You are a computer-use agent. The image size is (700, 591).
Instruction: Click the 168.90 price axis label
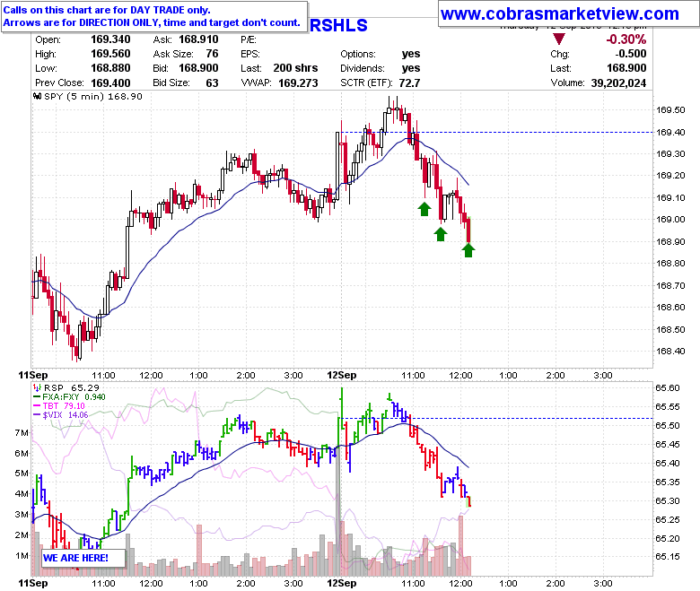pos(670,241)
